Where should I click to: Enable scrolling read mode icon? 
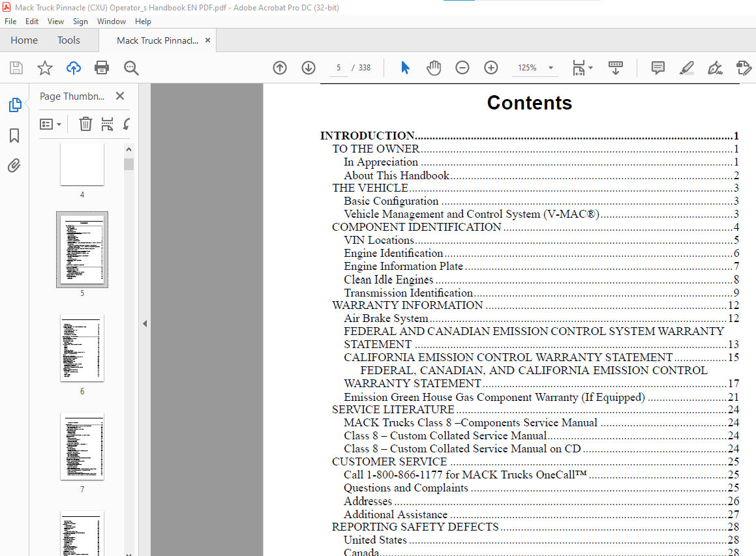pyautogui.click(x=616, y=68)
